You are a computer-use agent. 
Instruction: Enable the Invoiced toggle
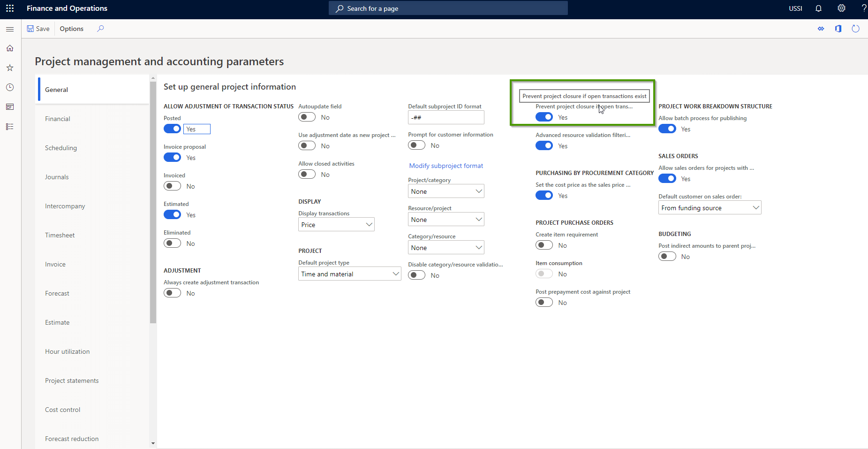click(172, 186)
